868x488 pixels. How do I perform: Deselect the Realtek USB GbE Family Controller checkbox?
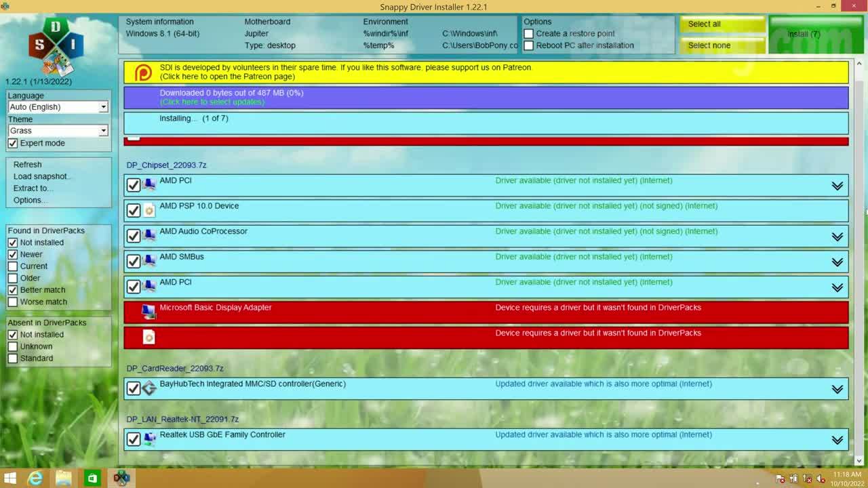tap(134, 439)
